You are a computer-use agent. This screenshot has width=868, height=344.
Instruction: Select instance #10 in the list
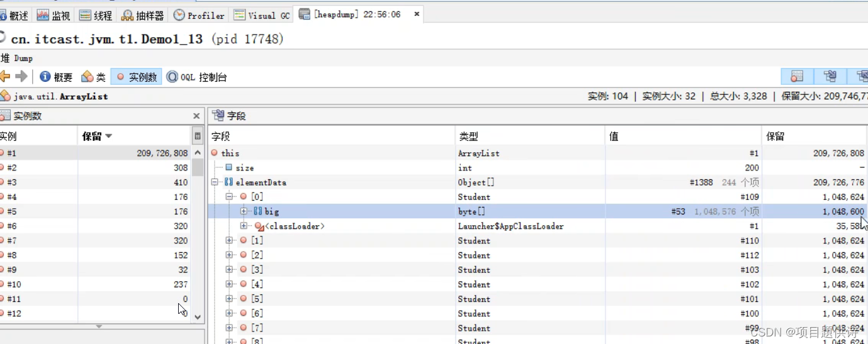pyautogui.click(x=95, y=284)
